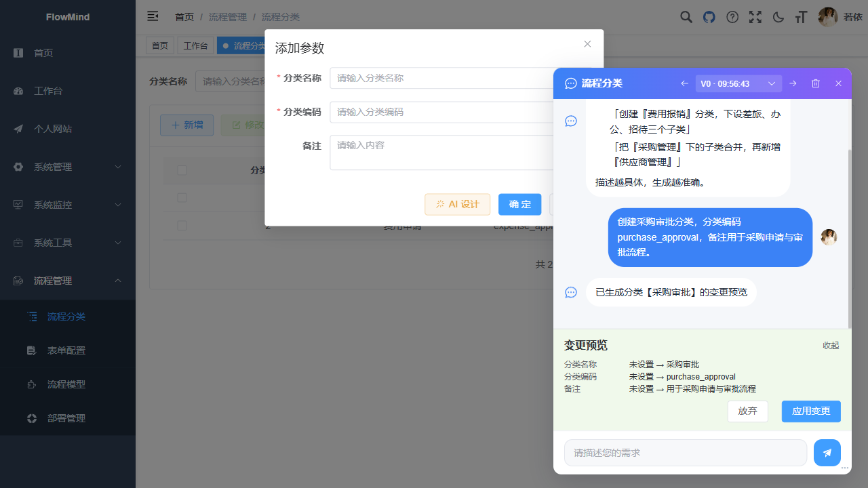Click the chat box 请描述您的需求
Viewport: 868px width, 488px height.
tap(686, 453)
